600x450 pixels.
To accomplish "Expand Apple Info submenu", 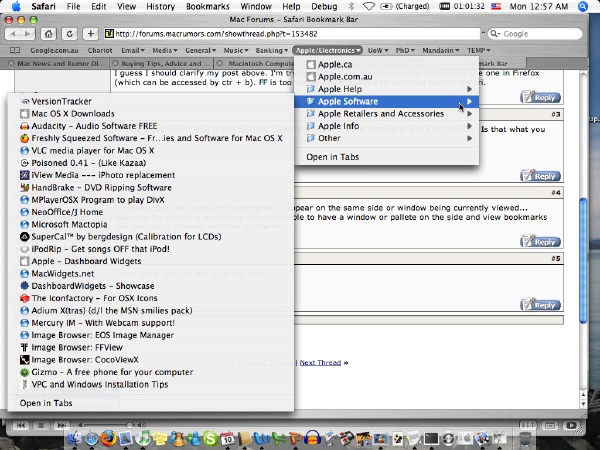I will (386, 126).
